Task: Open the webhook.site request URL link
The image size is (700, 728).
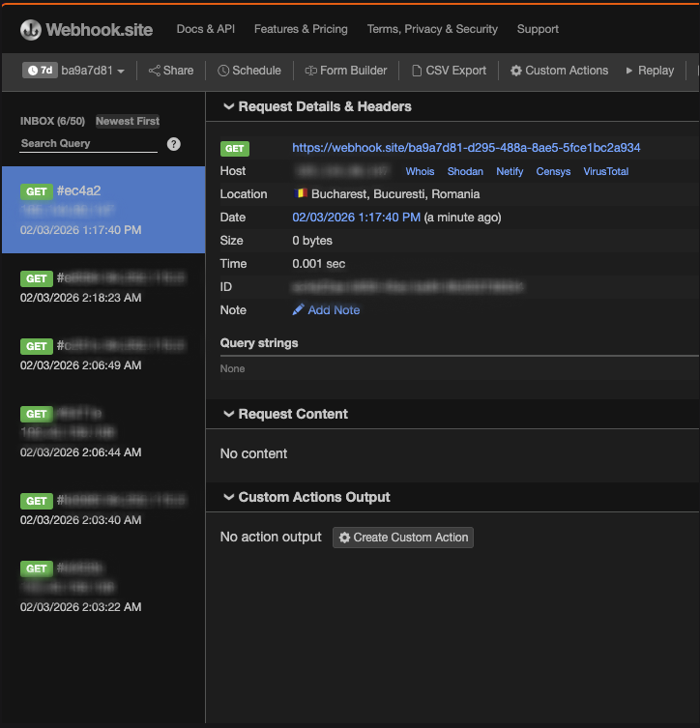Action: [x=466, y=148]
